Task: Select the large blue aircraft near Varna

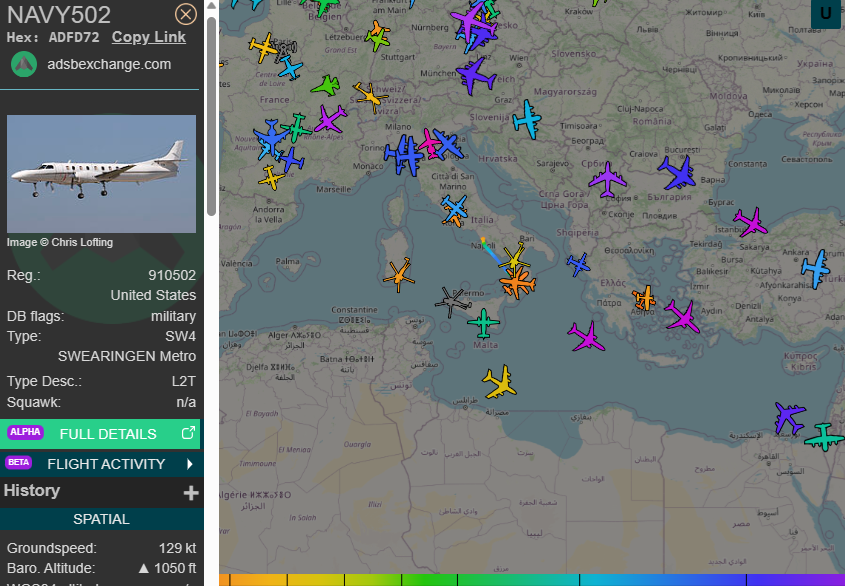Action: tap(677, 173)
